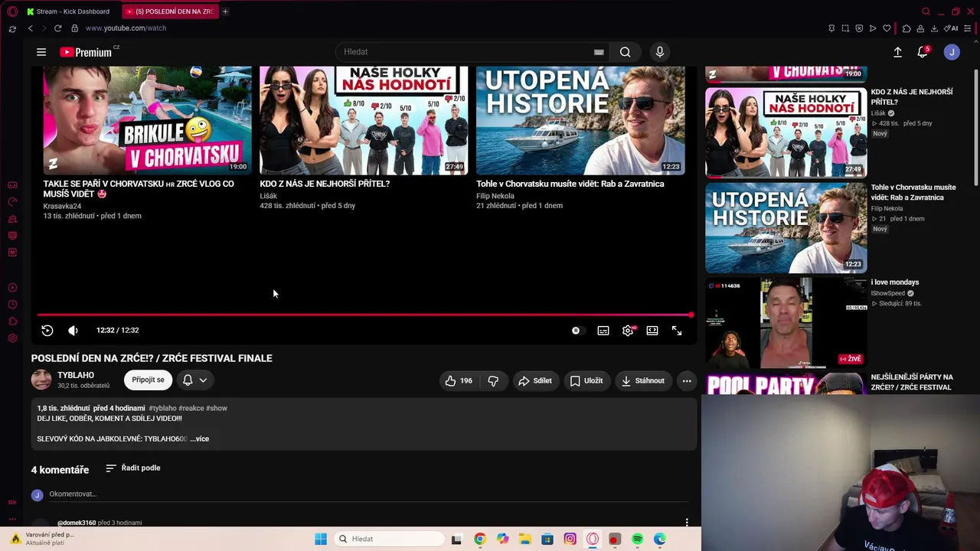Open the i love mondays live stream thumbnail
980x551 pixels.
tap(786, 323)
